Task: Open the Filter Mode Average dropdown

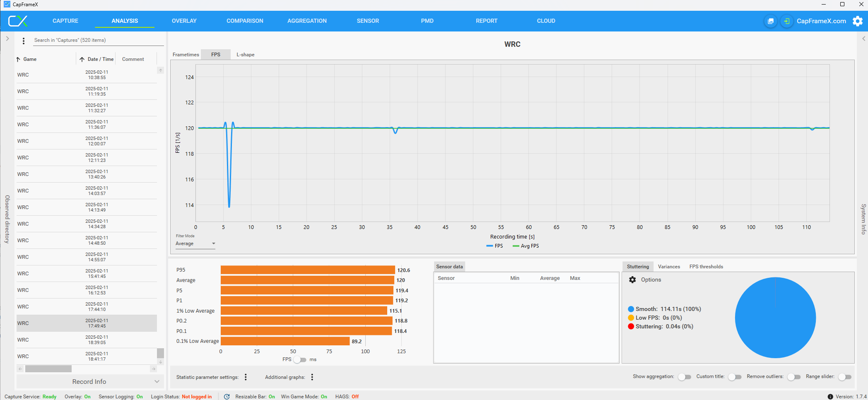Action: pyautogui.click(x=195, y=244)
